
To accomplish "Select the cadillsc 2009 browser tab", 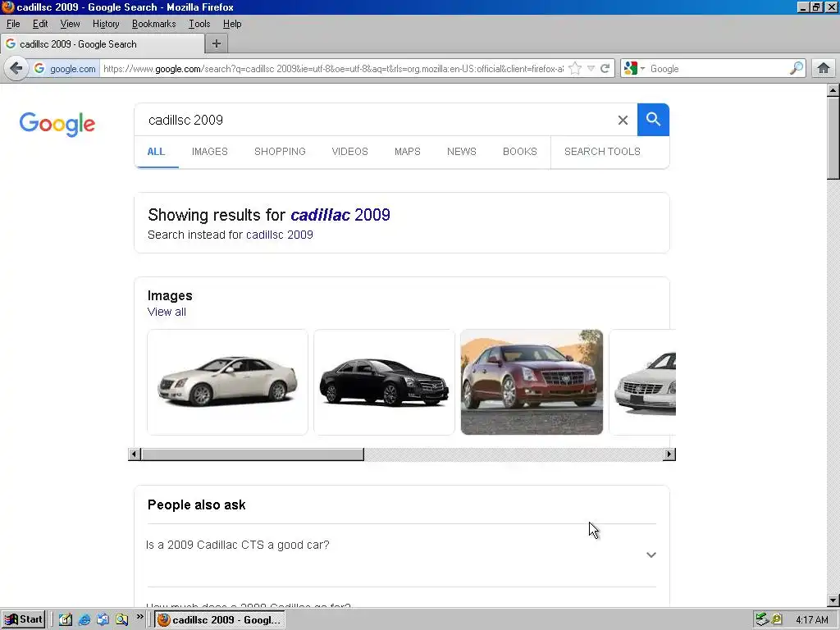I will coord(102,44).
